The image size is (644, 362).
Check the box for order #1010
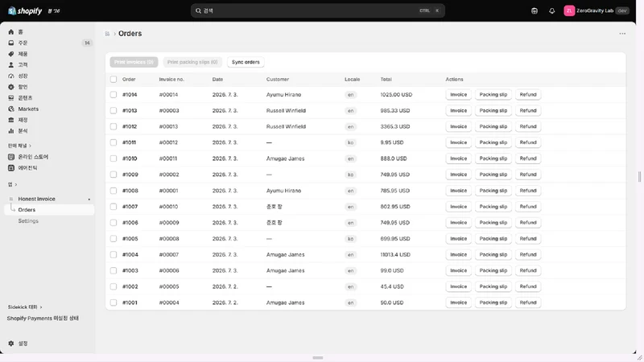pyautogui.click(x=114, y=158)
